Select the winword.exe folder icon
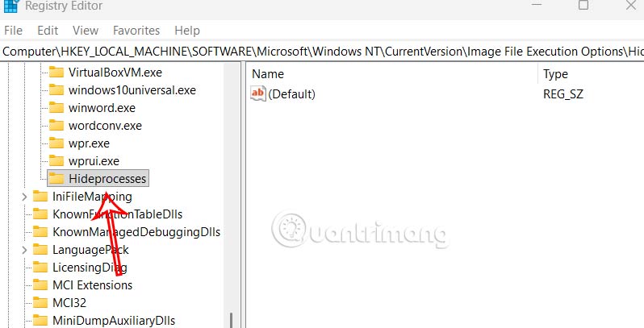Viewport: 644px width, 328px height. 56,108
